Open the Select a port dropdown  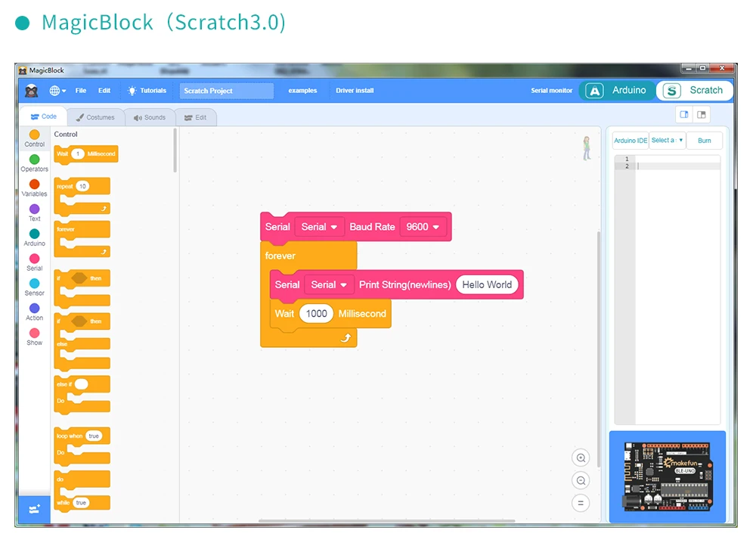[x=668, y=141]
